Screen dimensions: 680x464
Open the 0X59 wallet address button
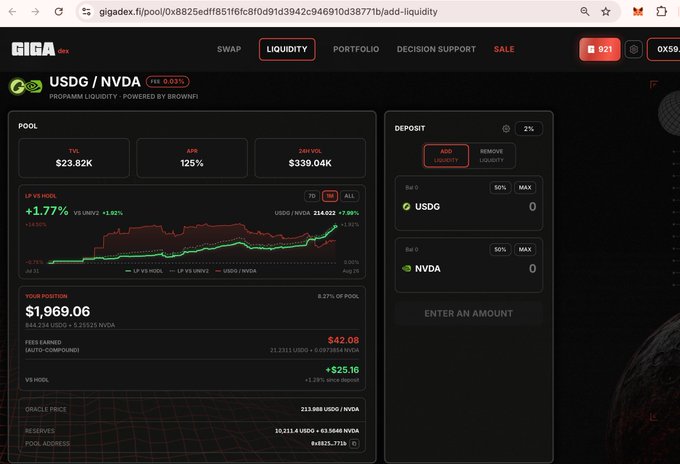tap(664, 49)
